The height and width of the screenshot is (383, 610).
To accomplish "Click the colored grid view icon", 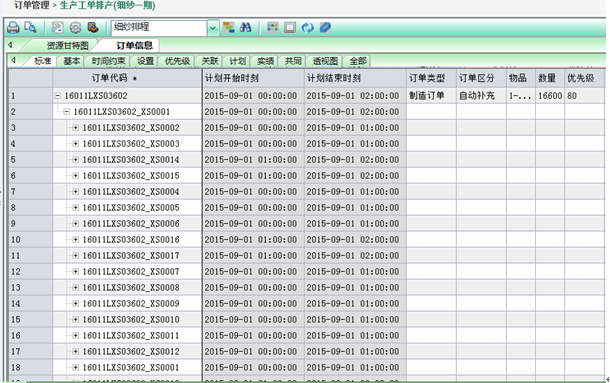I will [273, 28].
